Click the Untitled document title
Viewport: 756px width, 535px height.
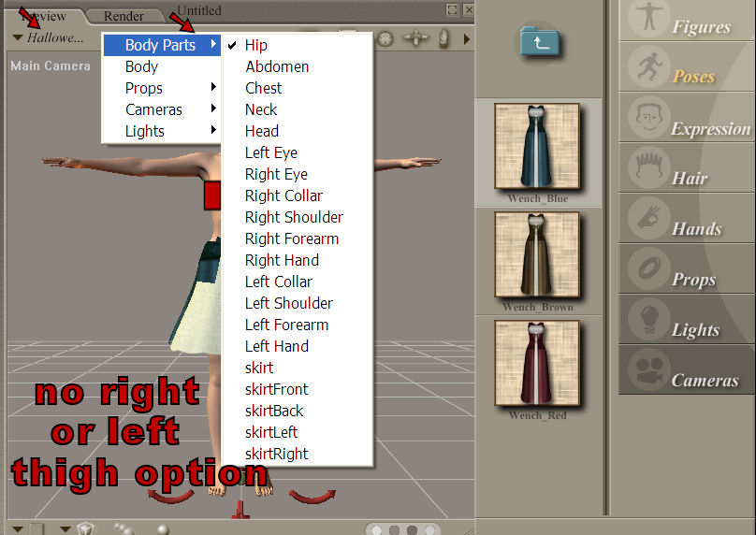click(x=199, y=10)
